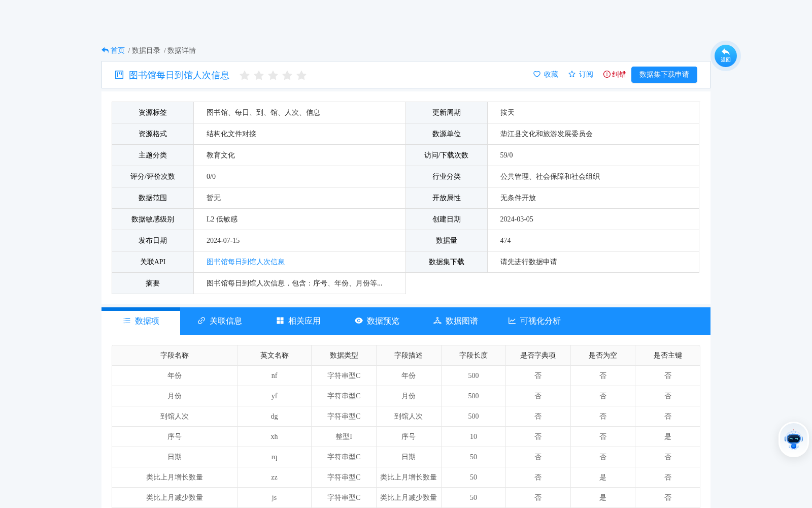
Task: Click the 垫江县文化和旅游发展委员会 source unit value
Action: point(546,134)
